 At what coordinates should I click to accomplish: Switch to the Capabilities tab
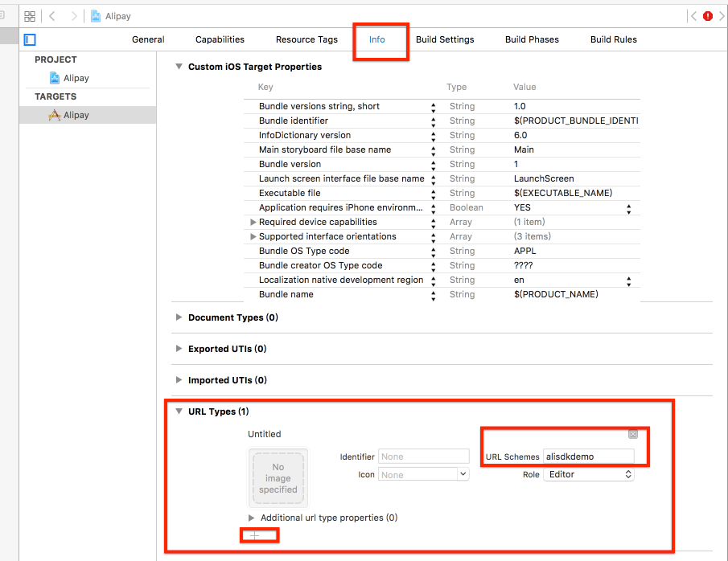click(220, 39)
